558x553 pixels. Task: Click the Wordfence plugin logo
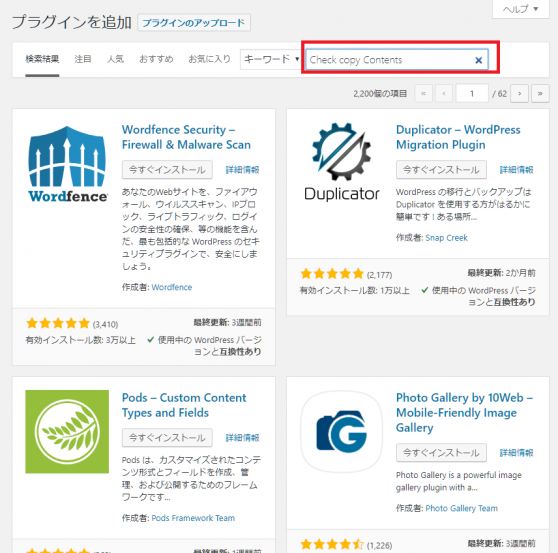(67, 164)
